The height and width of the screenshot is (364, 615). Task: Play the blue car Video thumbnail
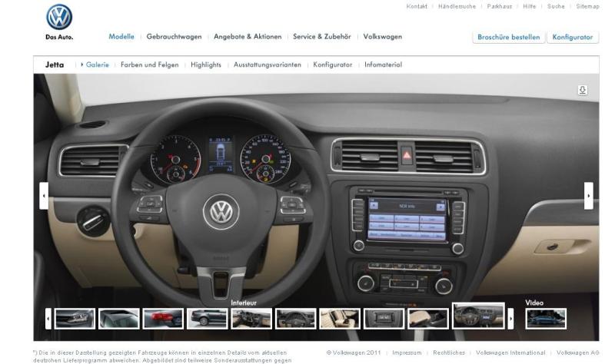pyautogui.click(x=546, y=319)
